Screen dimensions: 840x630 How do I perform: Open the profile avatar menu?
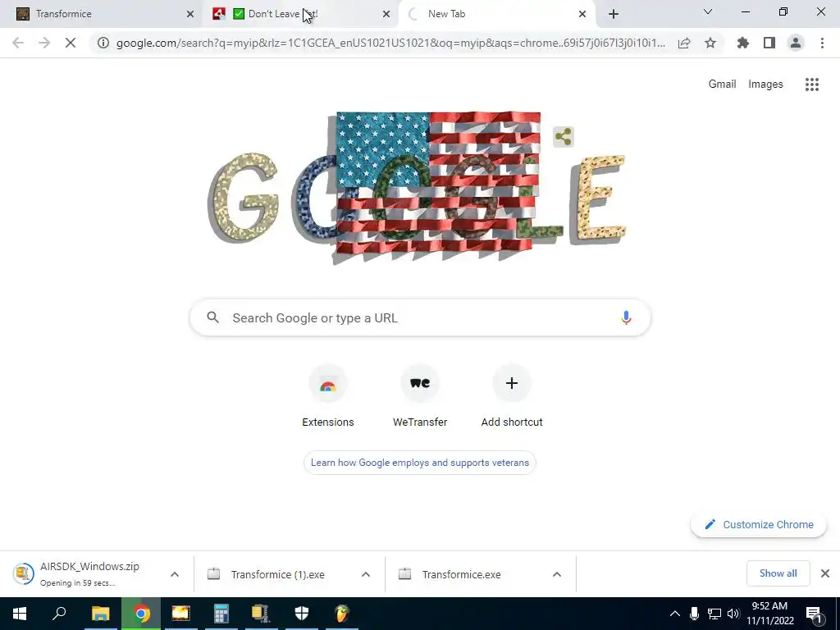pyautogui.click(x=796, y=43)
